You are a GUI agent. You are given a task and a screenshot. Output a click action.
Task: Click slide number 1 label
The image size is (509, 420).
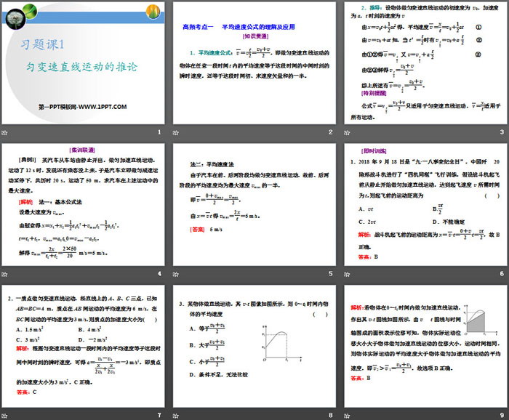point(159,132)
